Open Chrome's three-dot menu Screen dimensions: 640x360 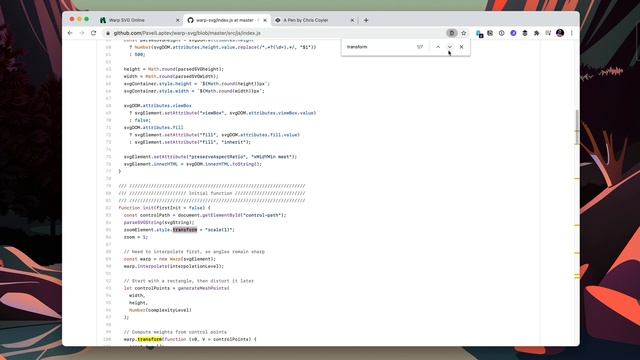point(572,33)
